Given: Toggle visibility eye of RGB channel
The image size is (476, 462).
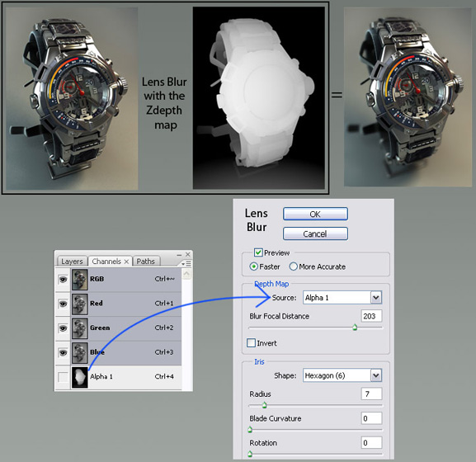Looking at the screenshot, I should pyautogui.click(x=63, y=280).
